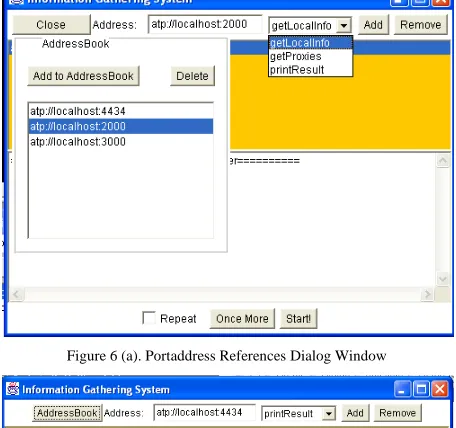
Task: Click app icon in lower window title bar
Action: [13, 389]
